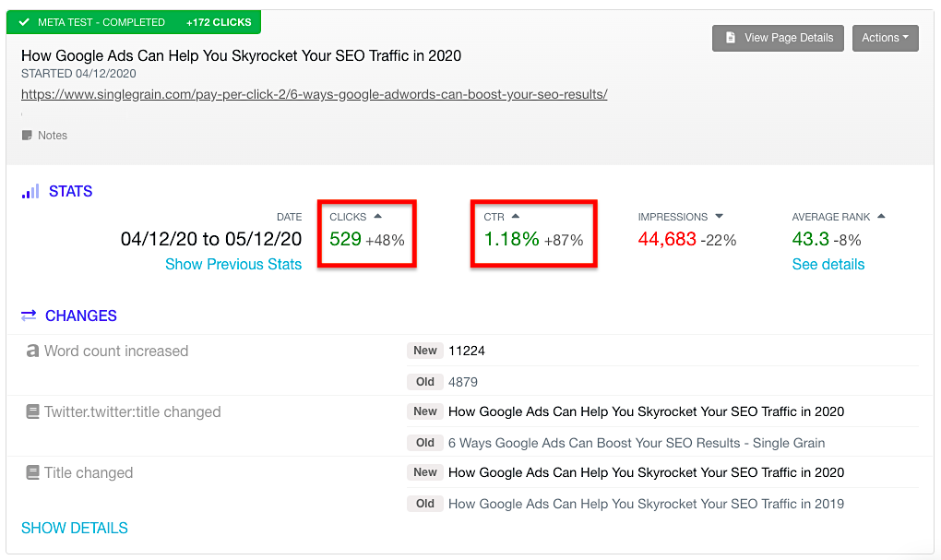Click the CLICKS up arrow indicator
This screenshot has height=560, width=941.
click(x=377, y=217)
